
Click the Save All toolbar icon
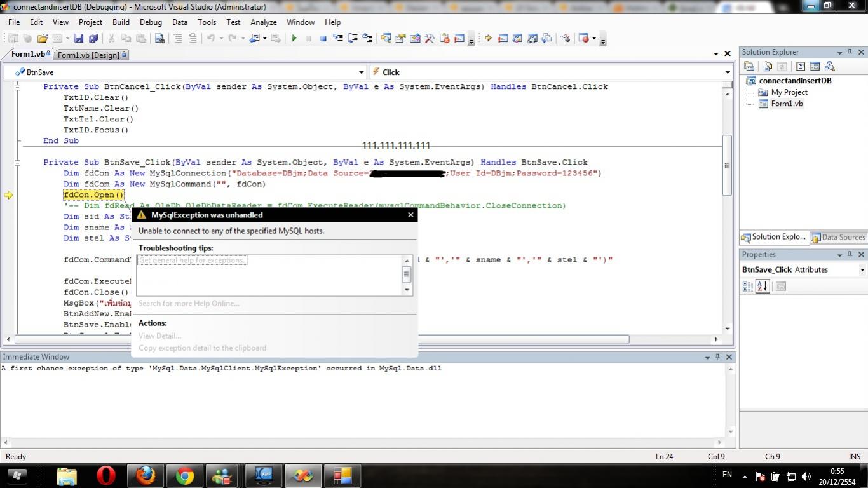tap(93, 38)
